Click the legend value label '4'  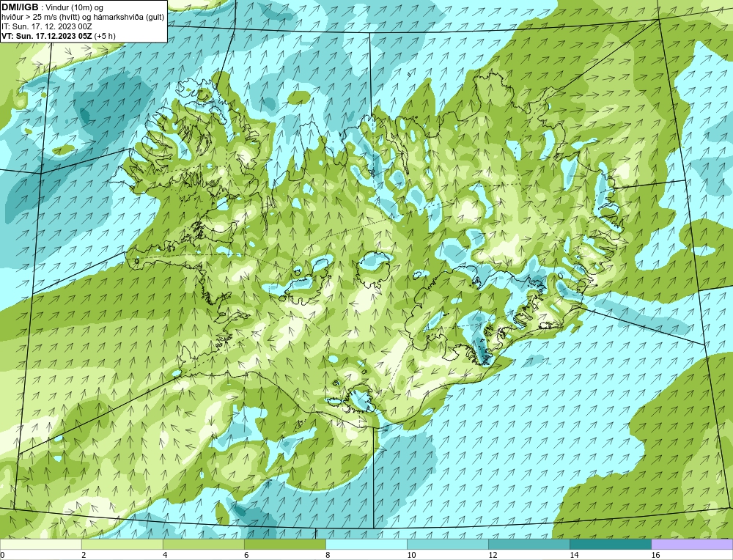(165, 555)
